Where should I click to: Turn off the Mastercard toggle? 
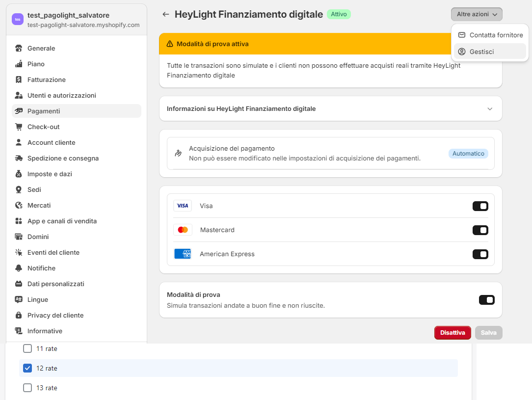(480, 230)
